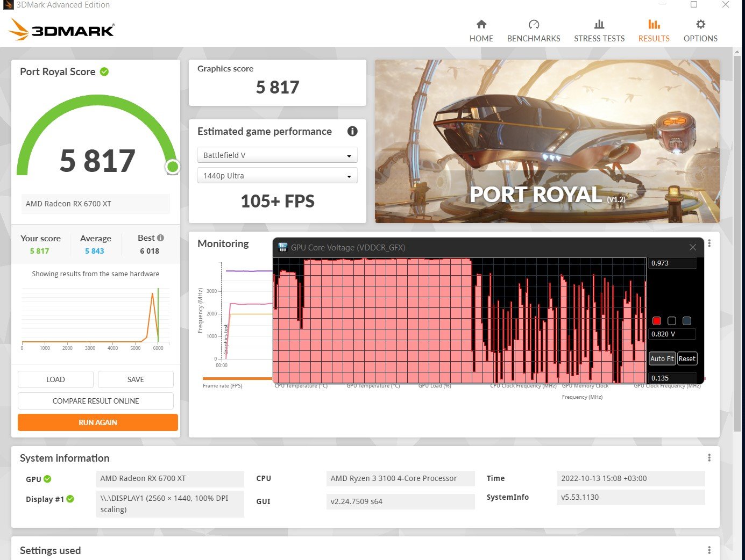Click the SystemInfo version v5.53.1130

tap(630, 497)
